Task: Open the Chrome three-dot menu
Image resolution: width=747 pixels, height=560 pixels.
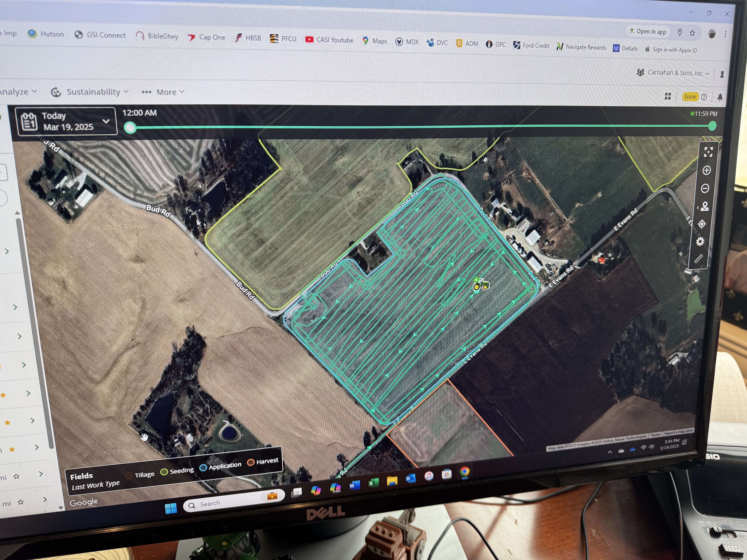Action: tap(725, 34)
